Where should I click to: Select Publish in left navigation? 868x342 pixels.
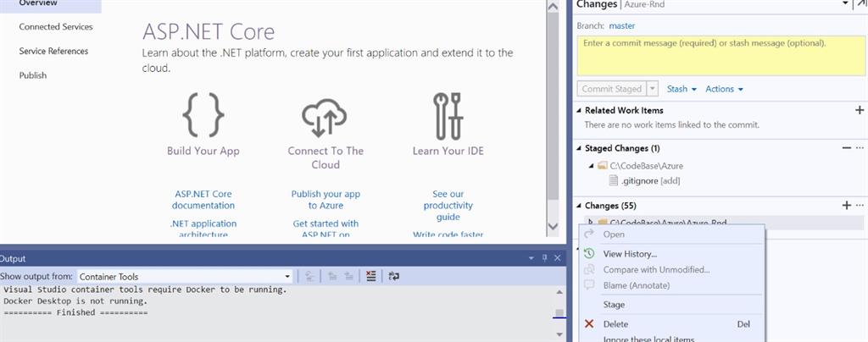pos(33,75)
